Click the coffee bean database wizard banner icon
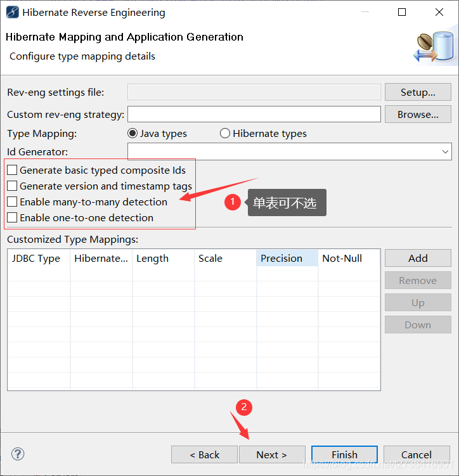Screen dimensions: 459x476 coord(434,47)
